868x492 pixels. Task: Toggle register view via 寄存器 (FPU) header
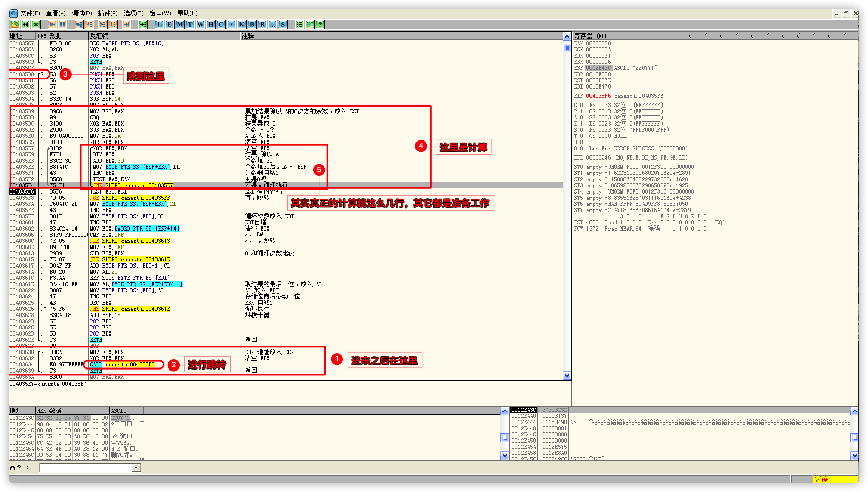tap(592, 36)
